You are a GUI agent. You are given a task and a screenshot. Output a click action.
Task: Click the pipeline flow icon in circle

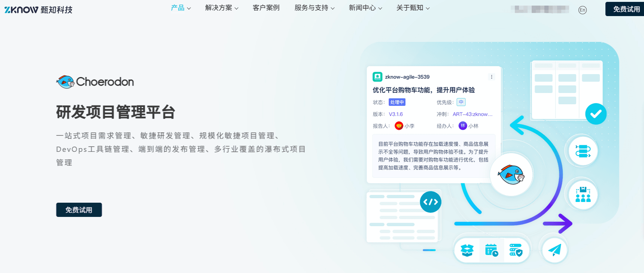tap(583, 151)
